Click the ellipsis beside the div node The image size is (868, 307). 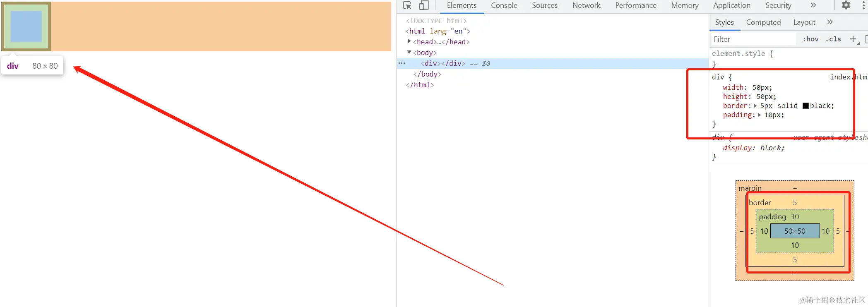point(402,63)
